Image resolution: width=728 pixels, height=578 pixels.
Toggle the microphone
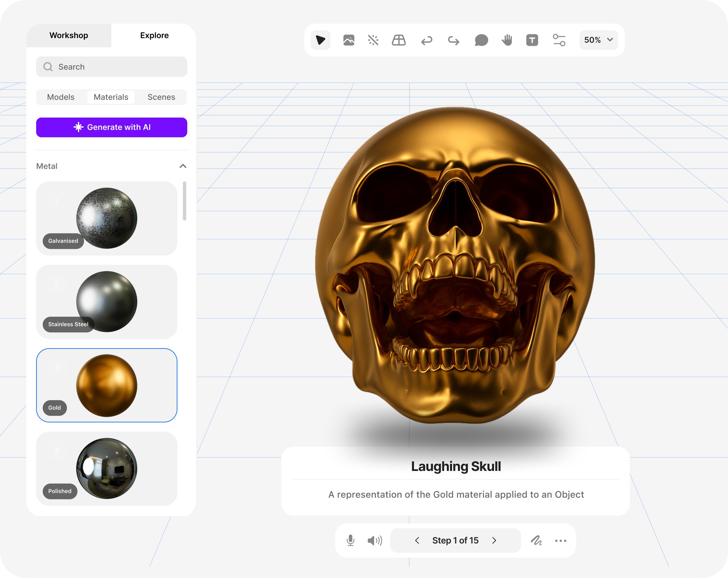pyautogui.click(x=351, y=541)
